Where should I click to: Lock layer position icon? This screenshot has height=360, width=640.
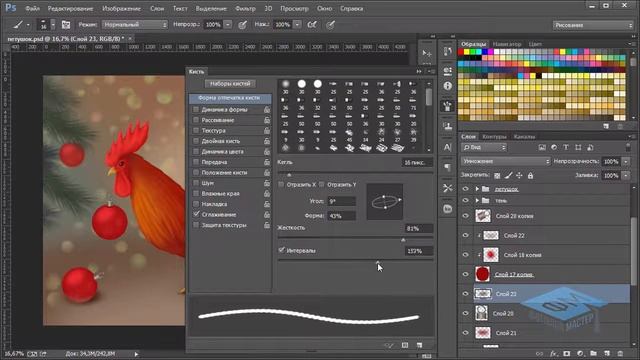point(519,176)
